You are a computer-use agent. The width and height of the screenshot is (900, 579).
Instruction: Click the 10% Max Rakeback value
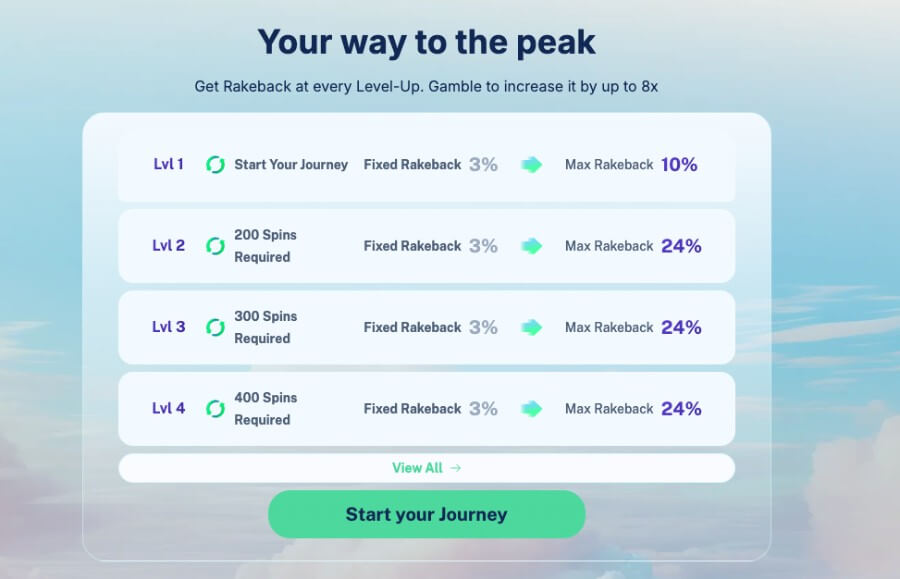[x=679, y=165]
